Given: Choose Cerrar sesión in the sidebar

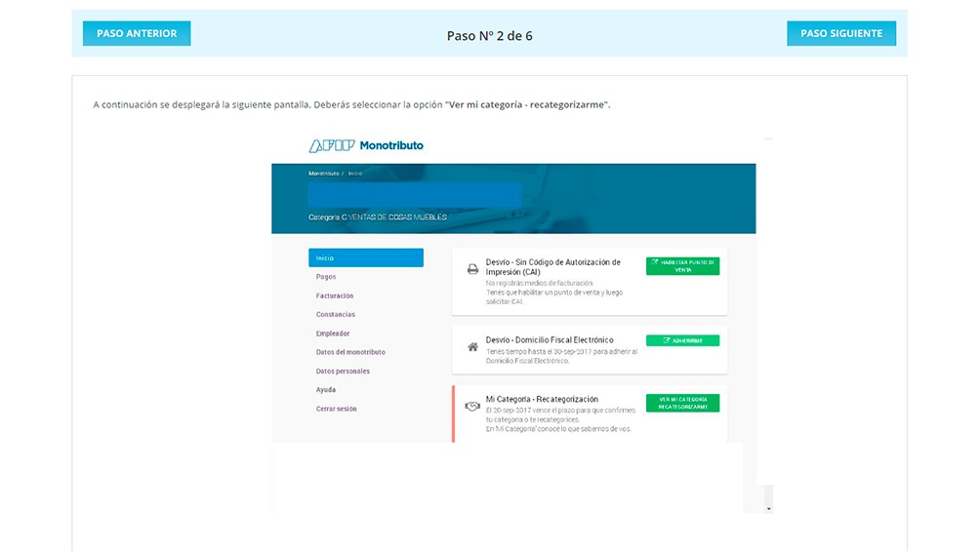Looking at the screenshot, I should [336, 409].
